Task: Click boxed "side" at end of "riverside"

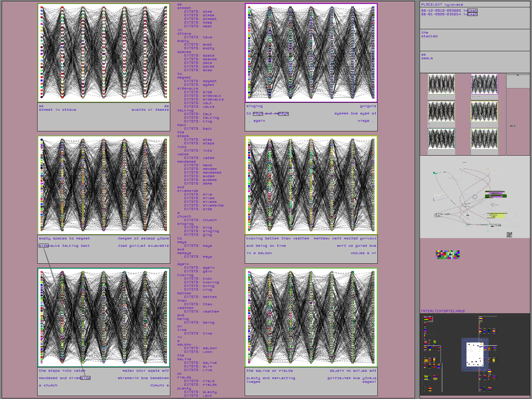Action: 85,378
